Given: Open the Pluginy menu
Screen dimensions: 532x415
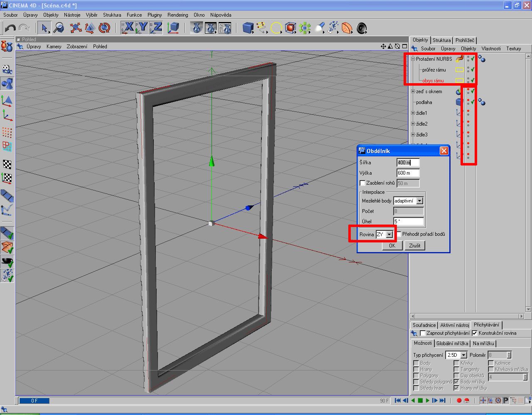Looking at the screenshot, I should [155, 15].
